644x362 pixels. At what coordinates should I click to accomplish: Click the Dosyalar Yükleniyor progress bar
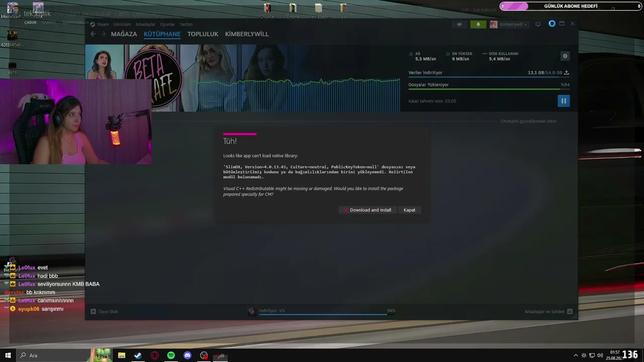[x=489, y=89]
